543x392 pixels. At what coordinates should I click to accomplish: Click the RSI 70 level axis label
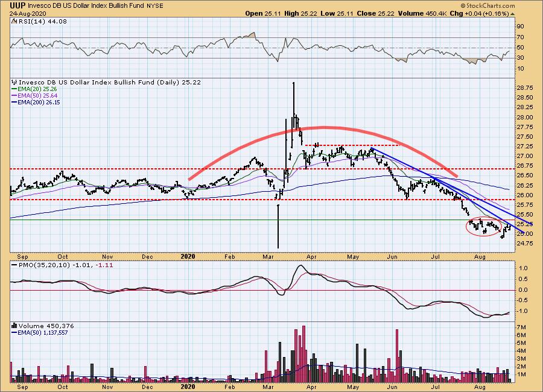pyautogui.click(x=520, y=37)
